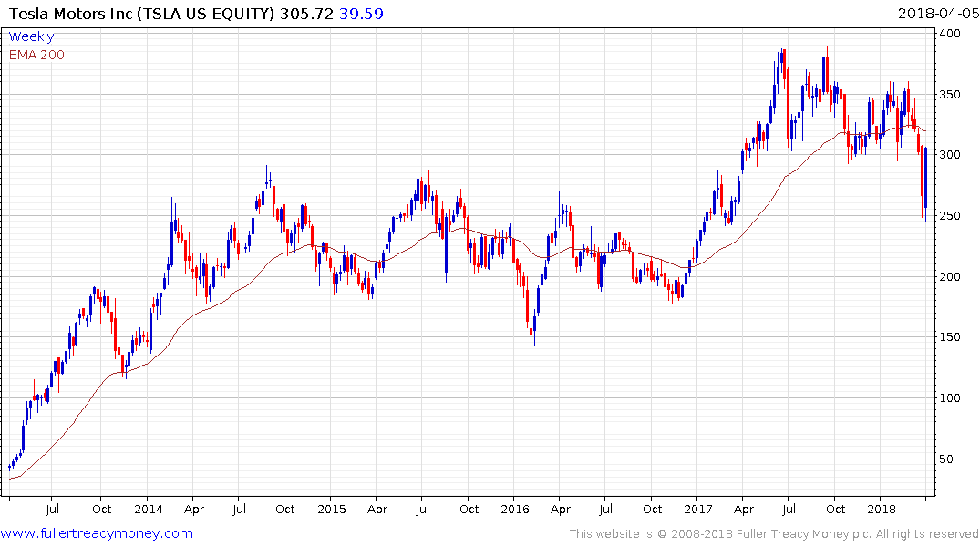Image resolution: width=980 pixels, height=547 pixels.
Task: Click the 150 price axis label
Action: pyautogui.click(x=950, y=337)
